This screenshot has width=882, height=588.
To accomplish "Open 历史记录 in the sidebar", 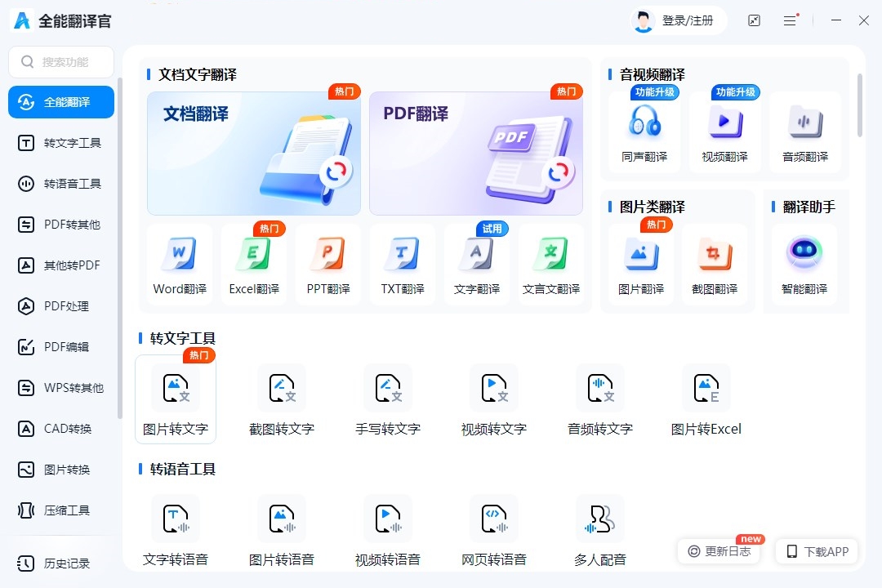I will (x=61, y=563).
